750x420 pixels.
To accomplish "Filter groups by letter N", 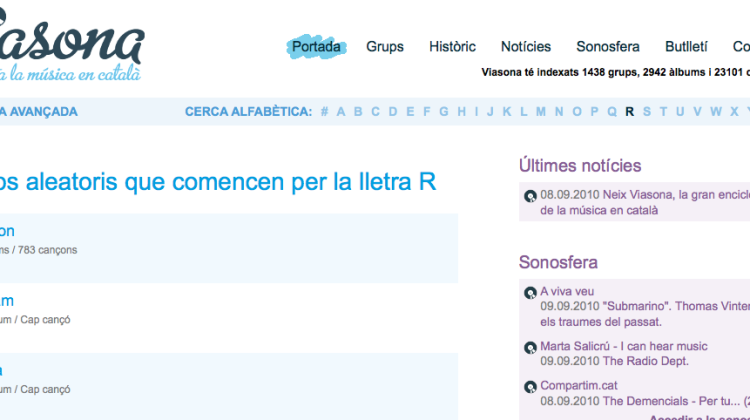I will pos(559,111).
